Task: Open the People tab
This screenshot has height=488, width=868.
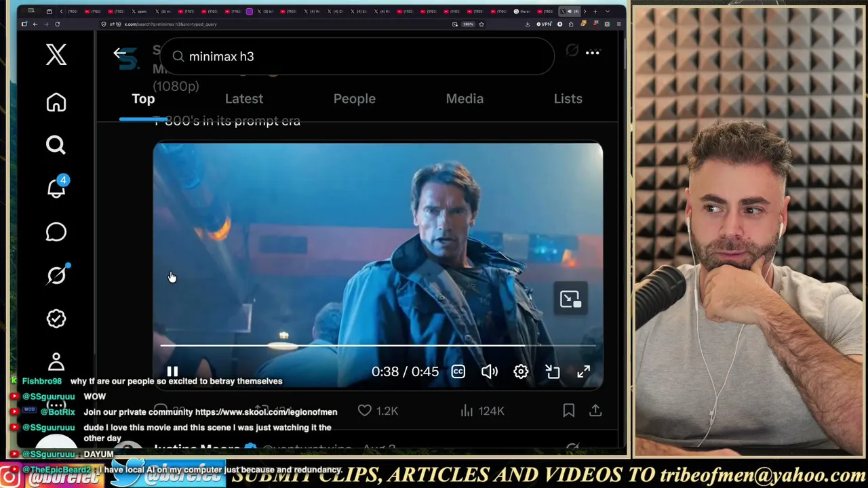Action: tap(355, 99)
